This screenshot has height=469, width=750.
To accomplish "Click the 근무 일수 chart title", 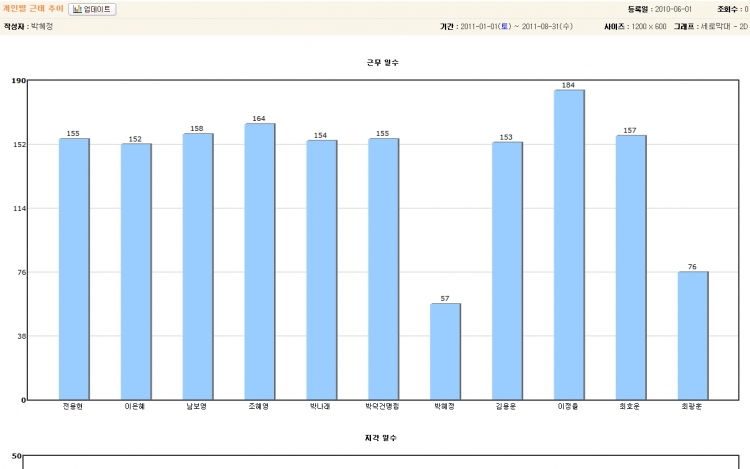I will click(x=383, y=62).
